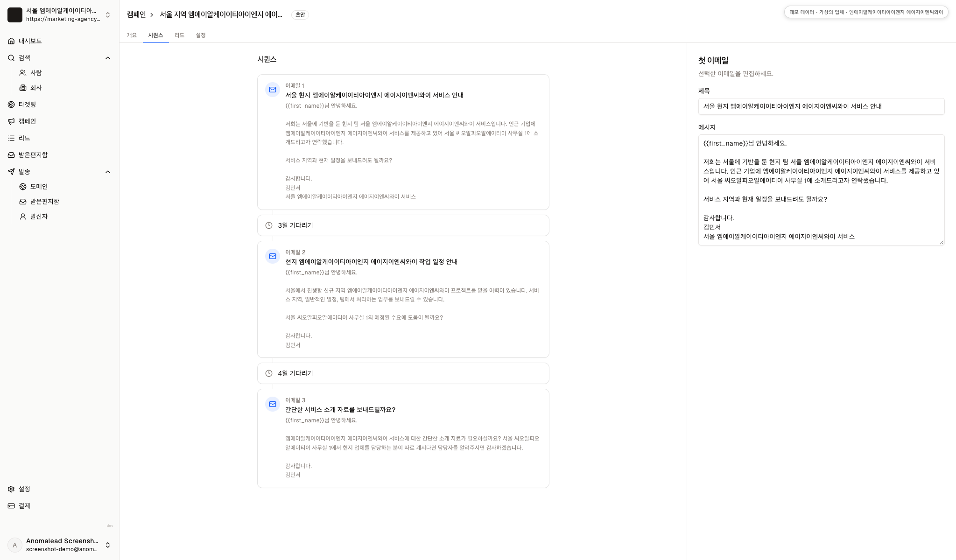The image size is (956, 560).
Task: Click the clock icon on 3일 기다리기
Action: [269, 225]
